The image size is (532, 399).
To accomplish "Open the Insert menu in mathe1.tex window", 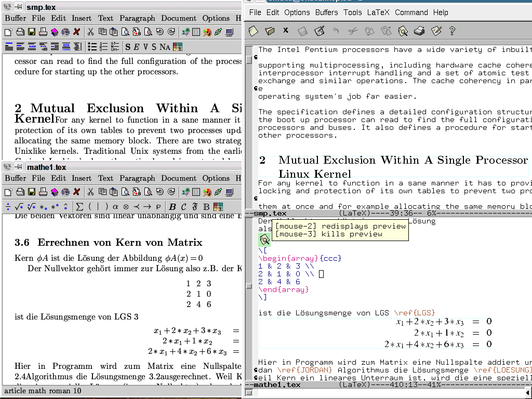I will tap(82, 179).
